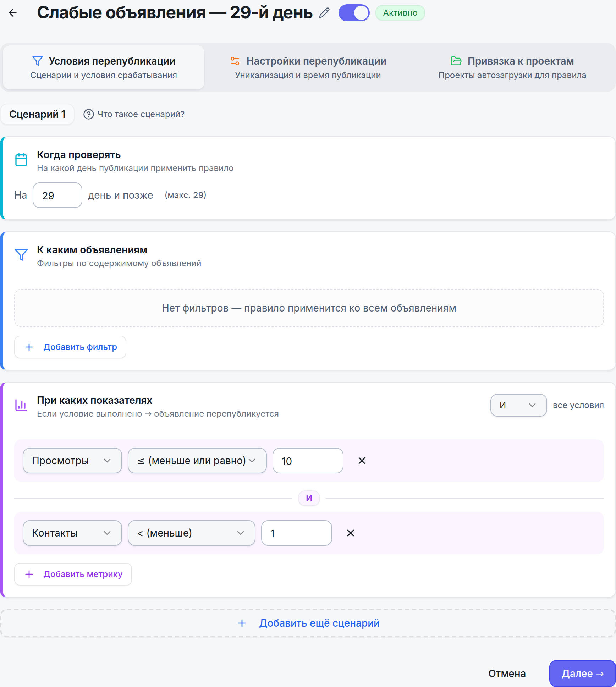
Task: Open the Контакты metric dropdown
Action: pyautogui.click(x=72, y=533)
